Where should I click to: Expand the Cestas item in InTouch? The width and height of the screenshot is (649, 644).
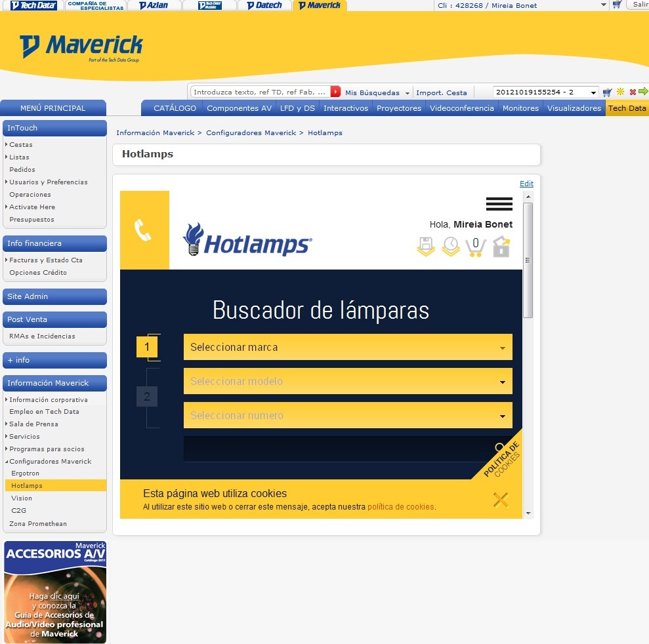(20, 144)
